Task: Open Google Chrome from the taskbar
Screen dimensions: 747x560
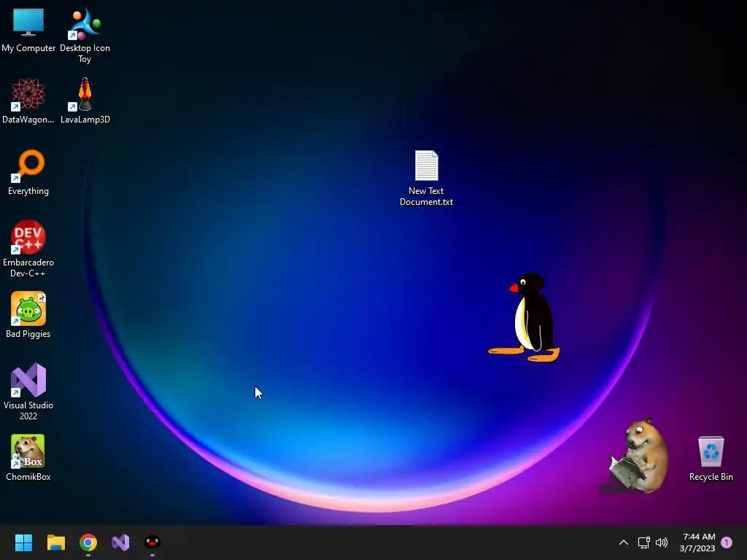Action: 88,542
